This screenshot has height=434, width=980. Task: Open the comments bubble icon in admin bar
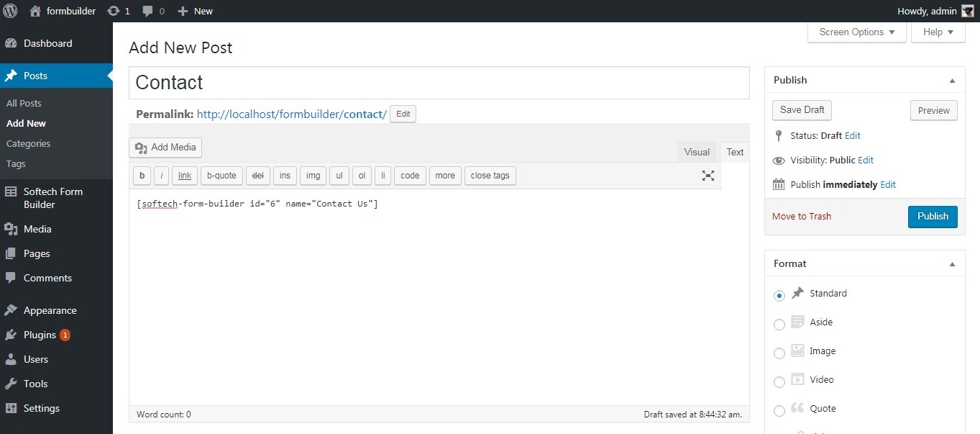[x=147, y=11]
